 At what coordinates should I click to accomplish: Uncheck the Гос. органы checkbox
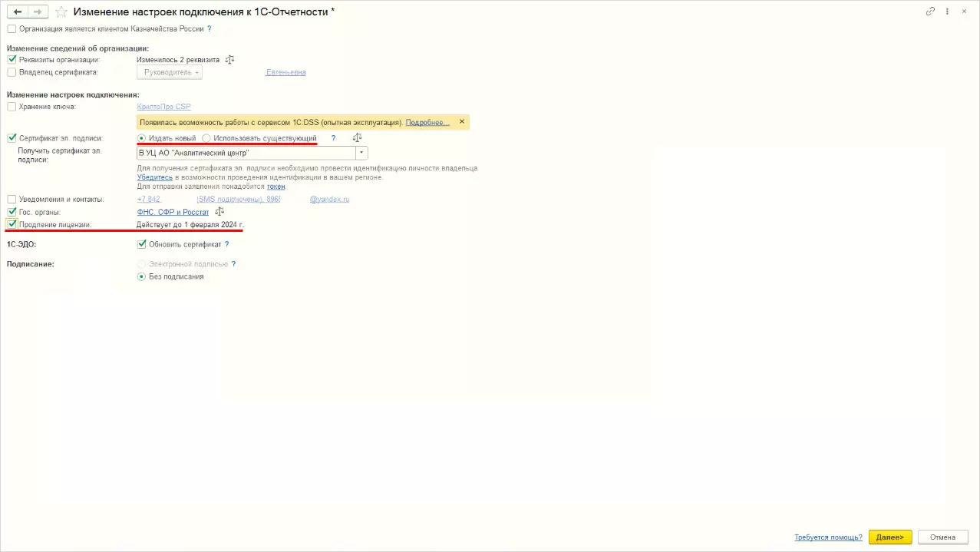(x=12, y=212)
